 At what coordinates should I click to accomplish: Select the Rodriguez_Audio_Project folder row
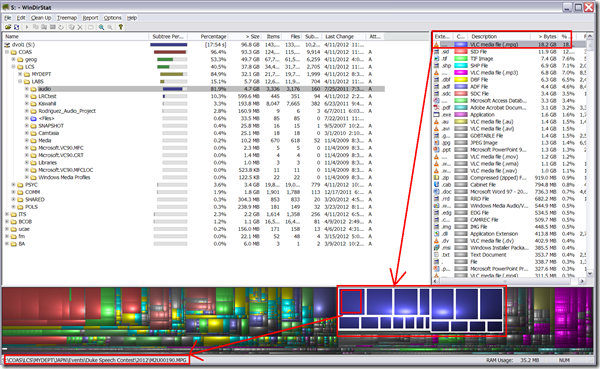tap(194, 111)
